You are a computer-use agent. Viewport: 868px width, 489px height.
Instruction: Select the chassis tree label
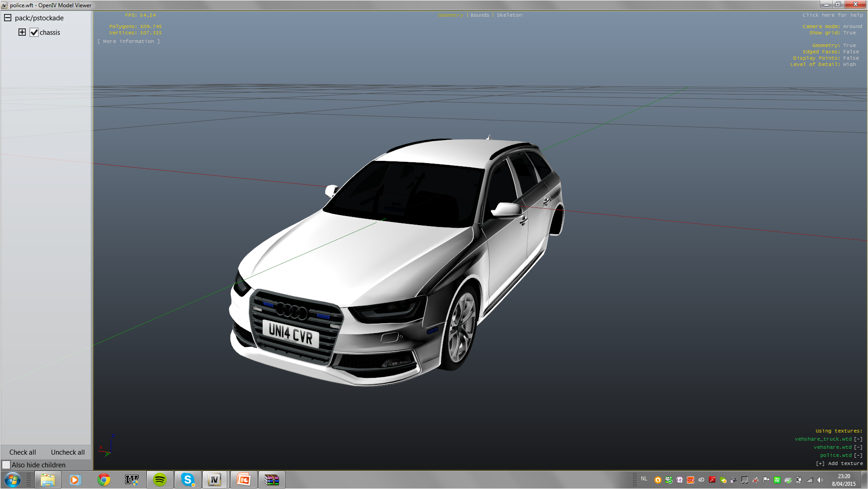point(50,32)
